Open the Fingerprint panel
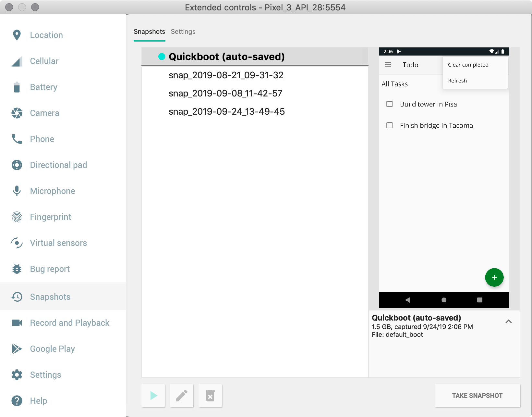 click(50, 217)
